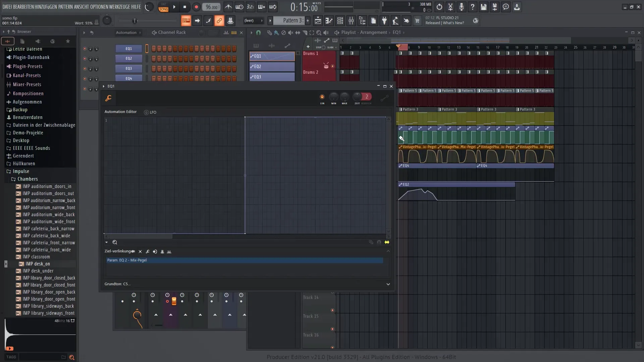Expand the Grundton C5 section chevron
This screenshot has width=644, height=362.
tap(388, 284)
